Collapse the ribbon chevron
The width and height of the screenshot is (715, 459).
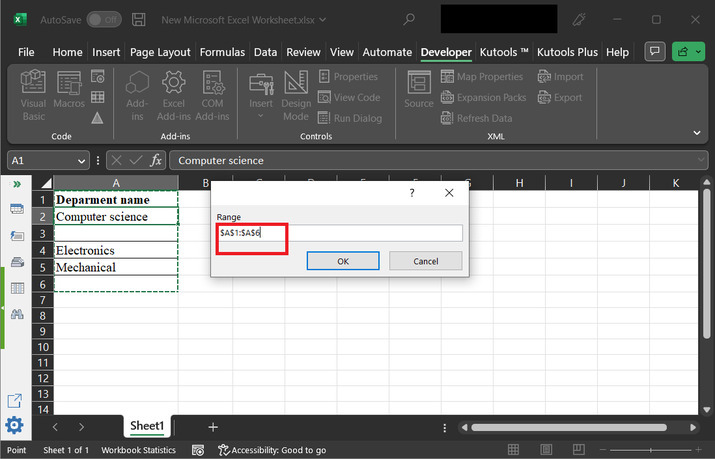(x=697, y=133)
